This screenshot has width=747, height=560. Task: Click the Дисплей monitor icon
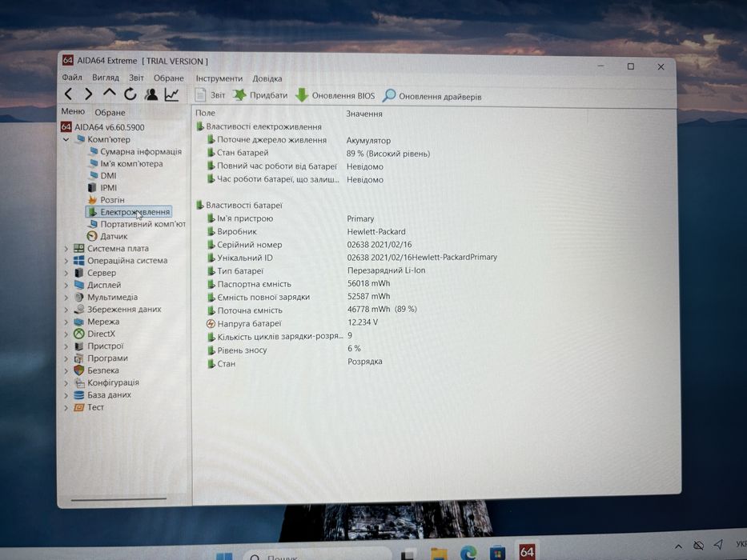[78, 285]
